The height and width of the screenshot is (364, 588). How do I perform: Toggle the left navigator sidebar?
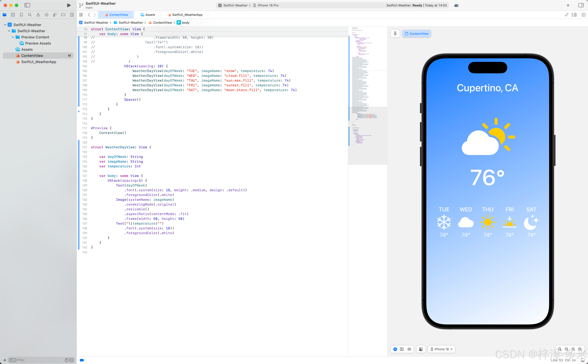pyautogui.click(x=27, y=5)
